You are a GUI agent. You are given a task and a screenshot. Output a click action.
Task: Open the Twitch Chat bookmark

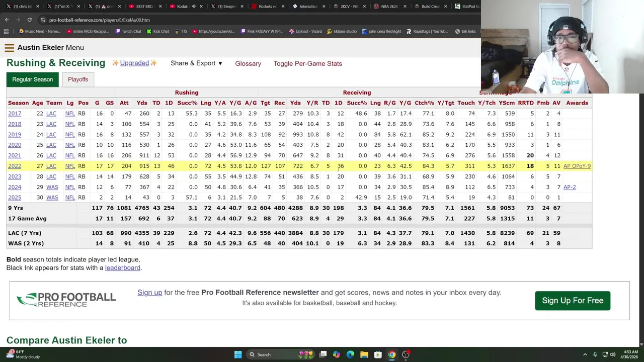pos(128,31)
